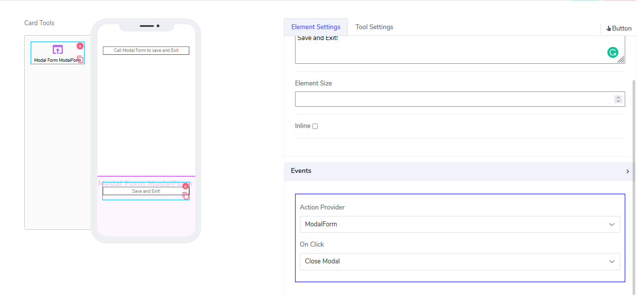Image resolution: width=644 pixels, height=296 pixels.
Task: Open the On Click dropdown
Action: [x=460, y=261]
